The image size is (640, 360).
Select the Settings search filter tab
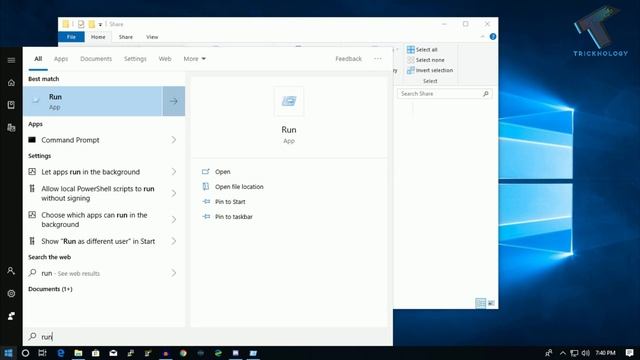click(135, 59)
